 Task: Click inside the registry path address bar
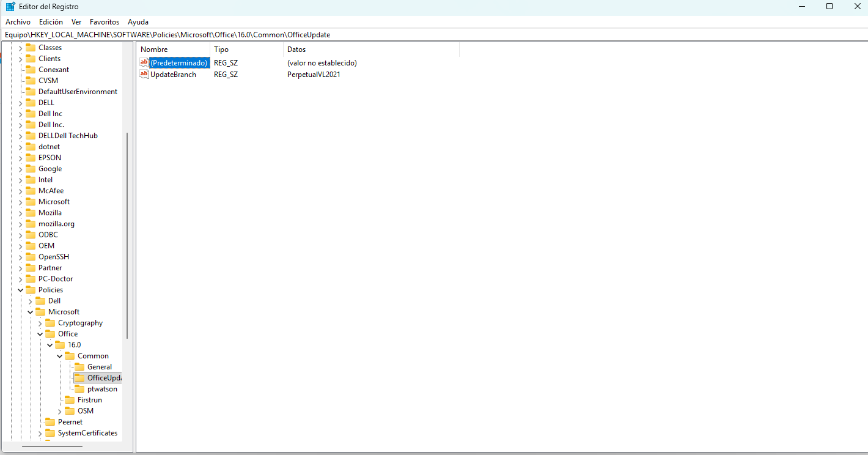[434, 35]
